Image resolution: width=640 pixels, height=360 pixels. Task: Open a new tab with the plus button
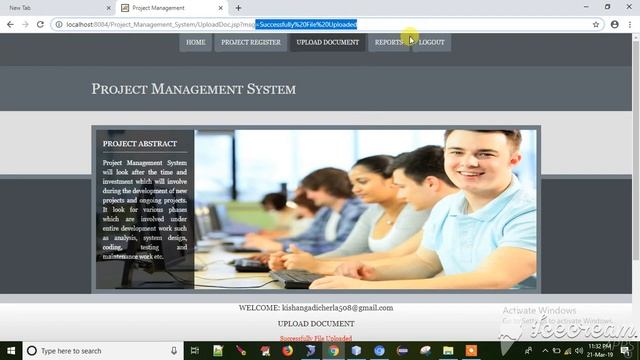238,8
